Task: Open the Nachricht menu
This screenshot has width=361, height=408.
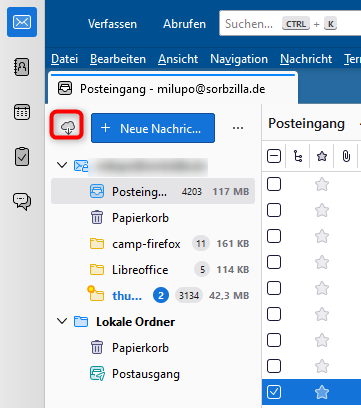Action: tap(306, 59)
